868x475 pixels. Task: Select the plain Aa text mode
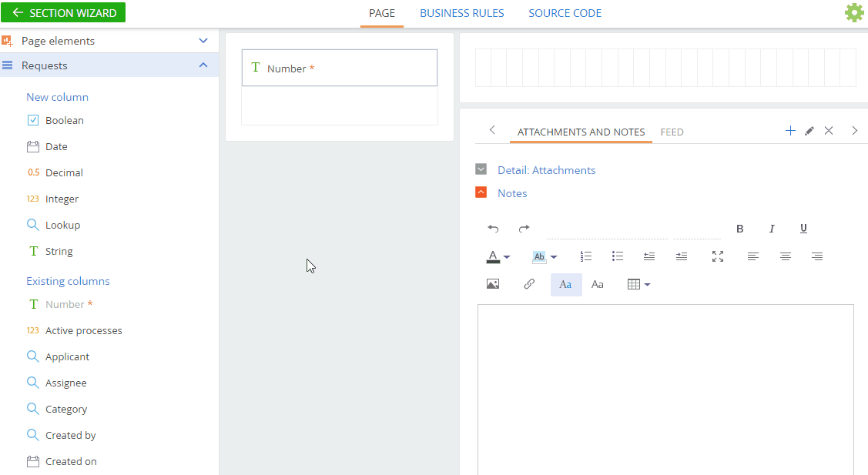(598, 285)
